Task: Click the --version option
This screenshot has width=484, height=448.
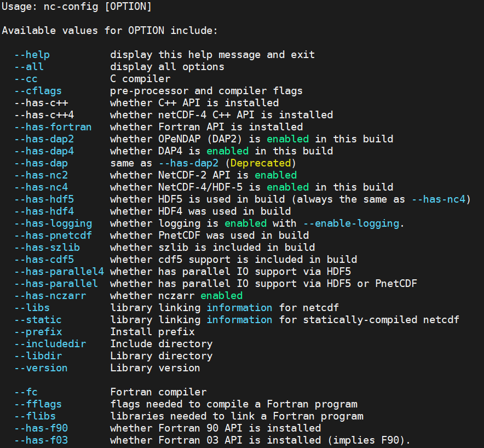Action: click(41, 367)
